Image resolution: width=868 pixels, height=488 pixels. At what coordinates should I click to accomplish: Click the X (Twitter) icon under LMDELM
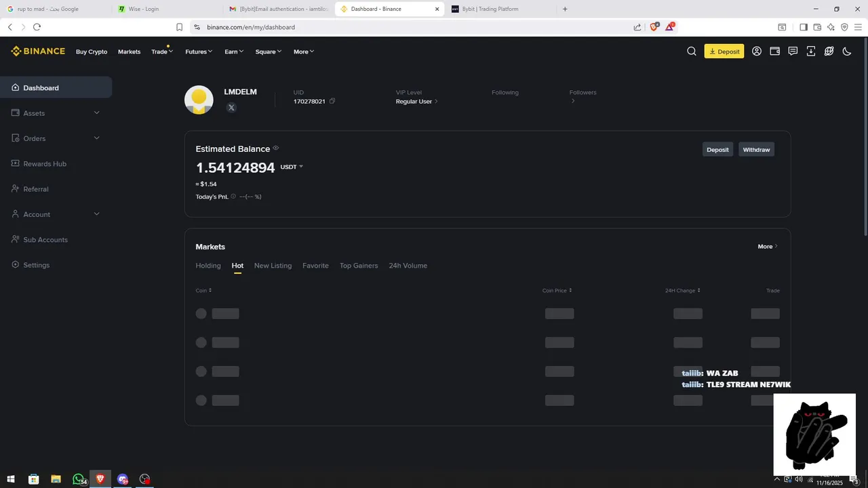[x=231, y=107]
